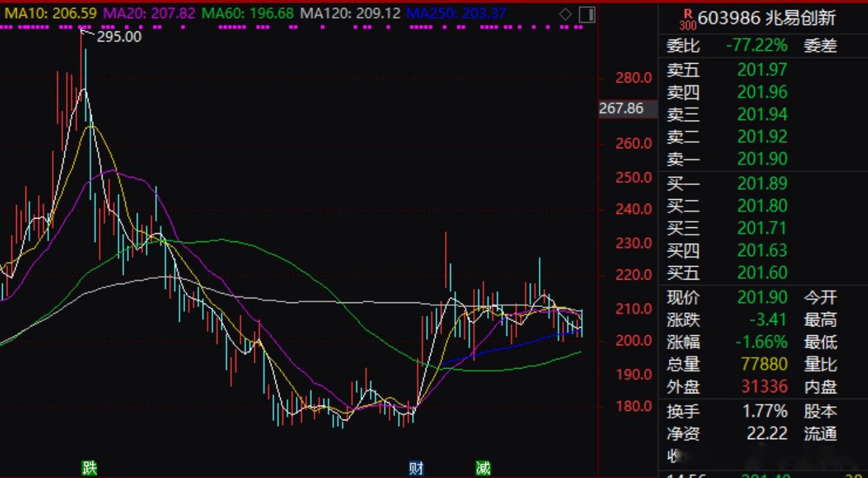Click the 委差 label
This screenshot has width=868, height=478.
(x=820, y=46)
